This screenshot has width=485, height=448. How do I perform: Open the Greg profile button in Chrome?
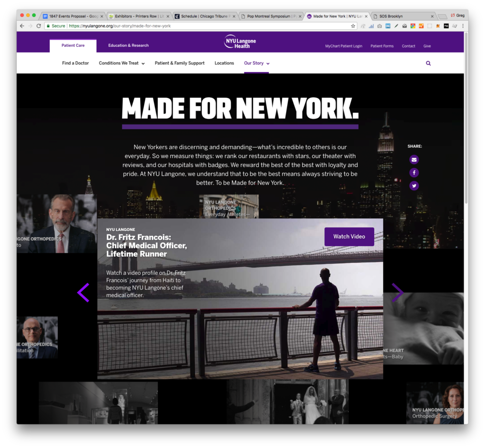[458, 16]
